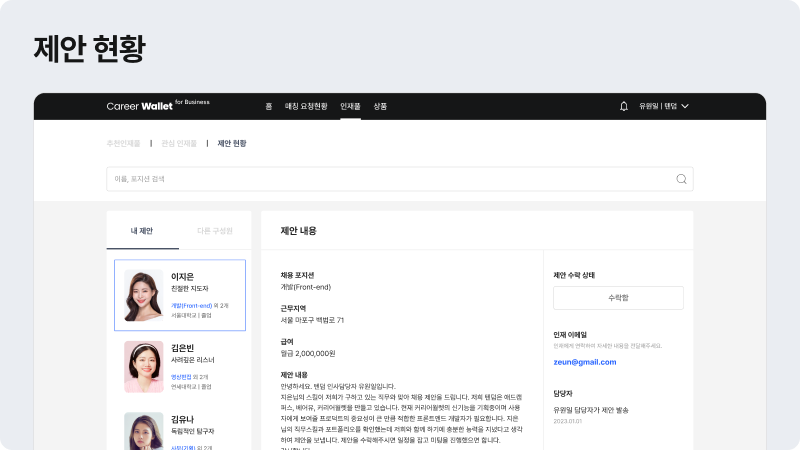Select candidate name 김유나
This screenshot has width=800, height=450.
pyautogui.click(x=183, y=419)
